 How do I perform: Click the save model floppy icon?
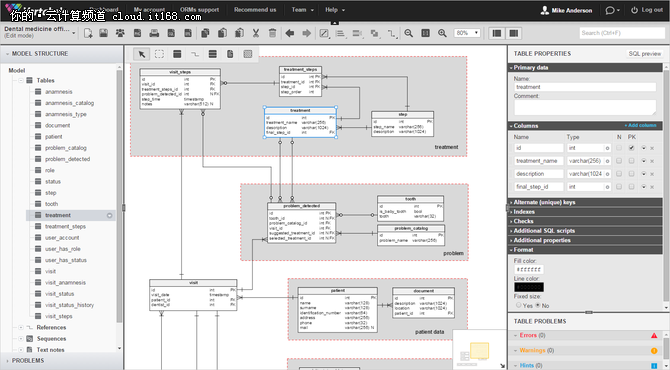coord(104,33)
